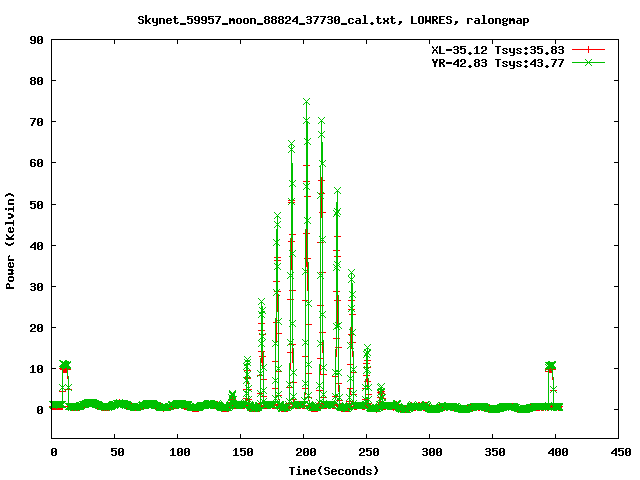Viewport: 640px width, 480px height.
Task: Click the 80 tick label on y-axis
Action: click(37, 81)
